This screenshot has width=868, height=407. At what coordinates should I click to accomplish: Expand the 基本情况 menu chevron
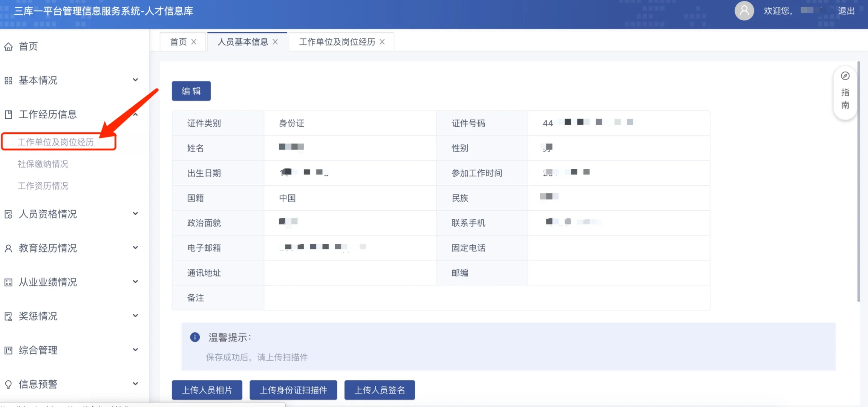(135, 80)
